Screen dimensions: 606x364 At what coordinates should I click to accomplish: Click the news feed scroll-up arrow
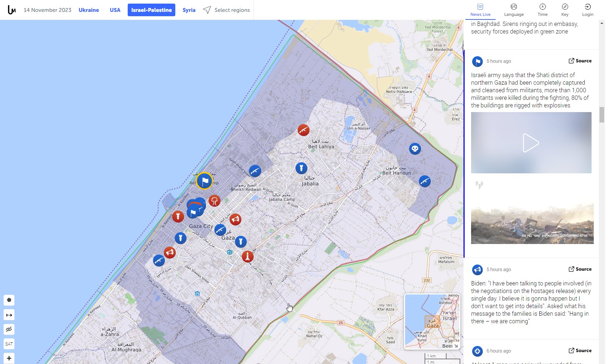602,23
